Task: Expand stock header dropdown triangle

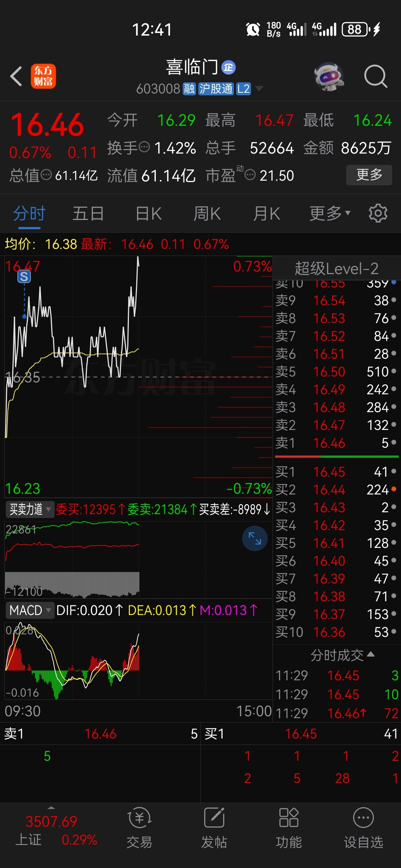Action: coord(259,89)
